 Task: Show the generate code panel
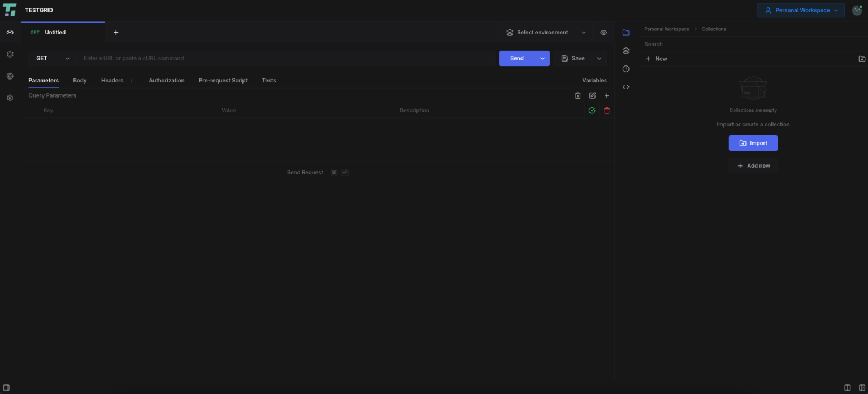click(x=626, y=87)
